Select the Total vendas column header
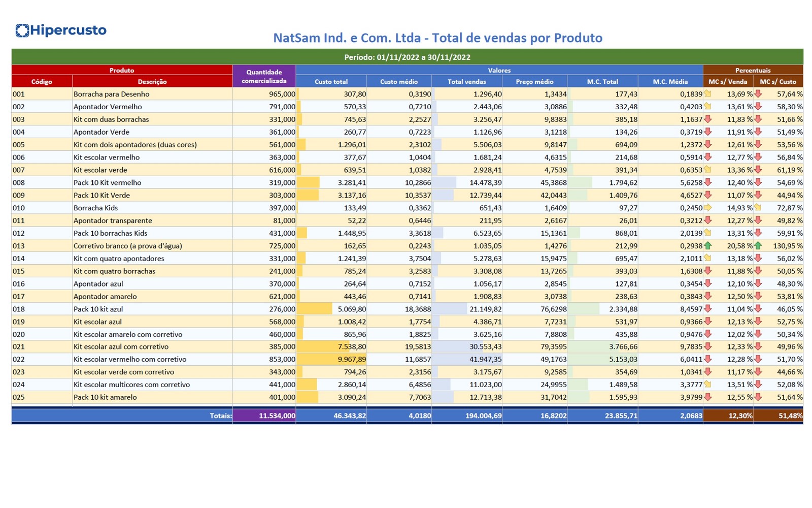This screenshot has height=508, width=812. coord(466,81)
